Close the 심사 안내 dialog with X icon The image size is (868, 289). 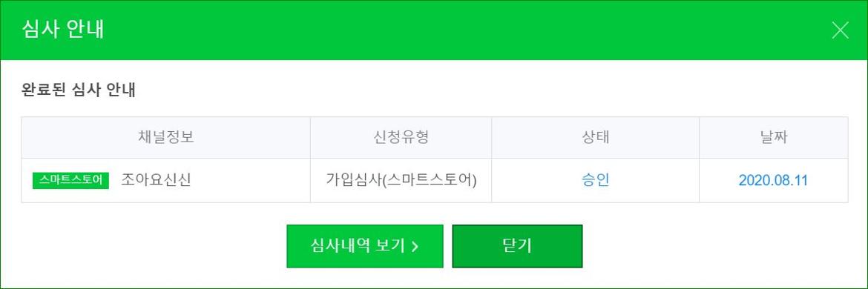click(x=840, y=30)
